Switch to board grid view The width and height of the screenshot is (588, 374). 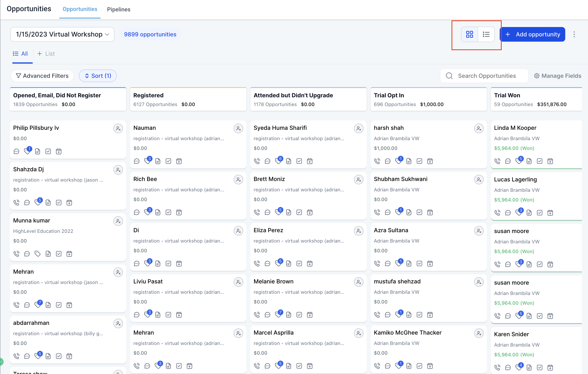pos(469,35)
